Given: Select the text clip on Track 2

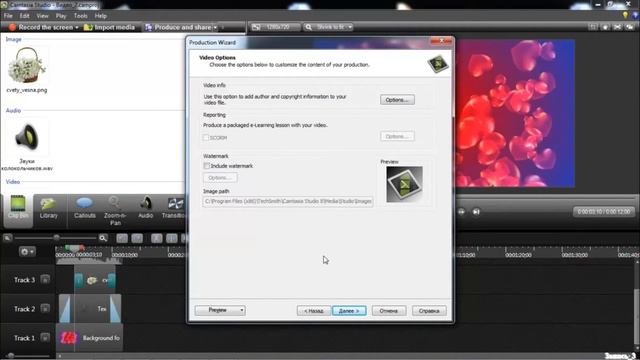Looking at the screenshot, I should click(90, 309).
